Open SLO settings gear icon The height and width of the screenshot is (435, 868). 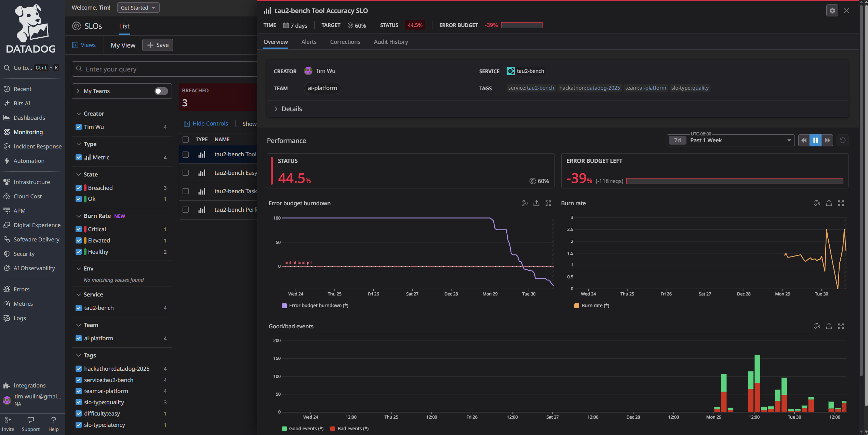[x=832, y=11]
